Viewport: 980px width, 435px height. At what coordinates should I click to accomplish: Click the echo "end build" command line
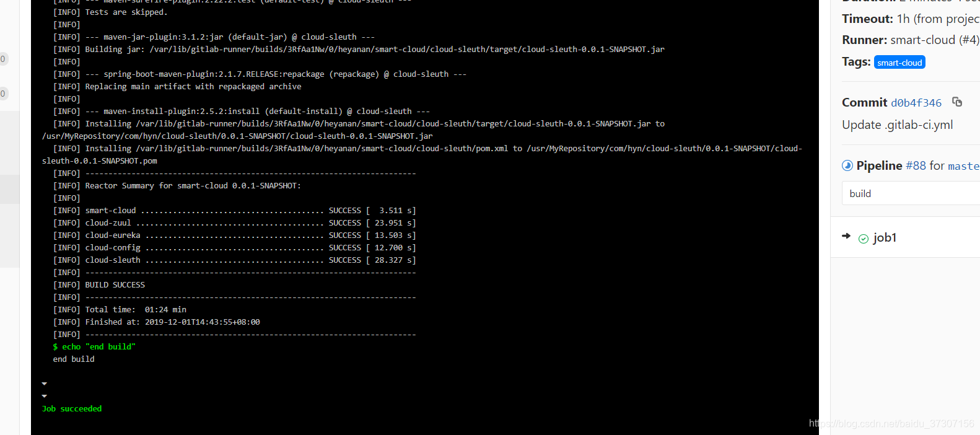click(x=94, y=346)
